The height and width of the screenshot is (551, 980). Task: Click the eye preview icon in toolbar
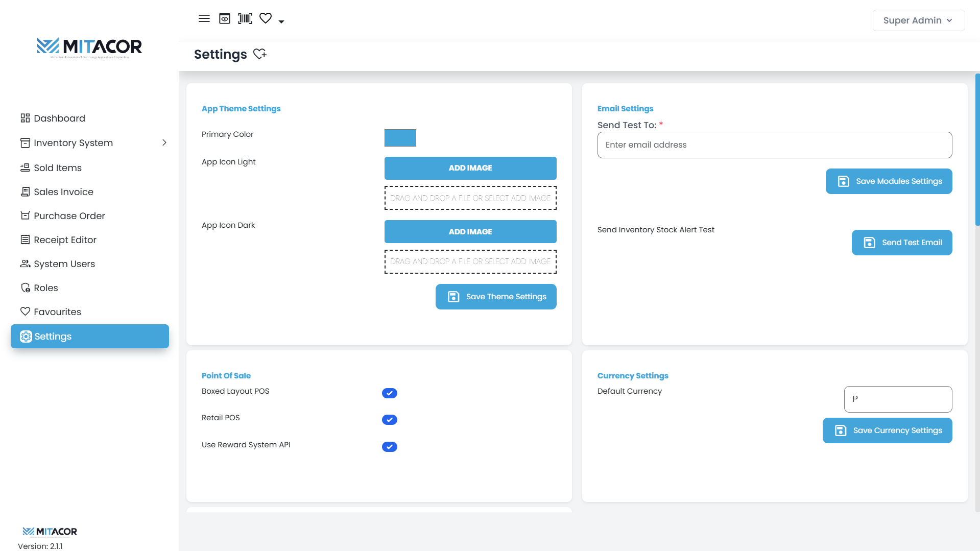pos(224,19)
